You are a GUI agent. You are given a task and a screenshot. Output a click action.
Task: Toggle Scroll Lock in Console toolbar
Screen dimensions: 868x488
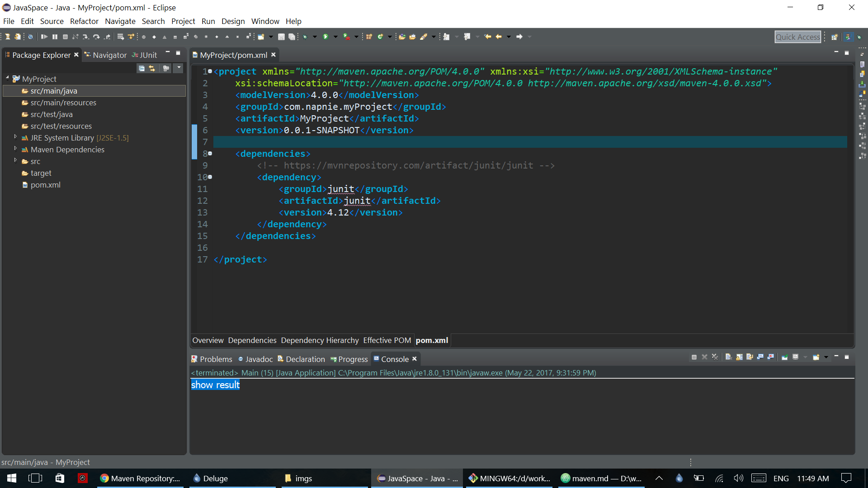point(739,357)
